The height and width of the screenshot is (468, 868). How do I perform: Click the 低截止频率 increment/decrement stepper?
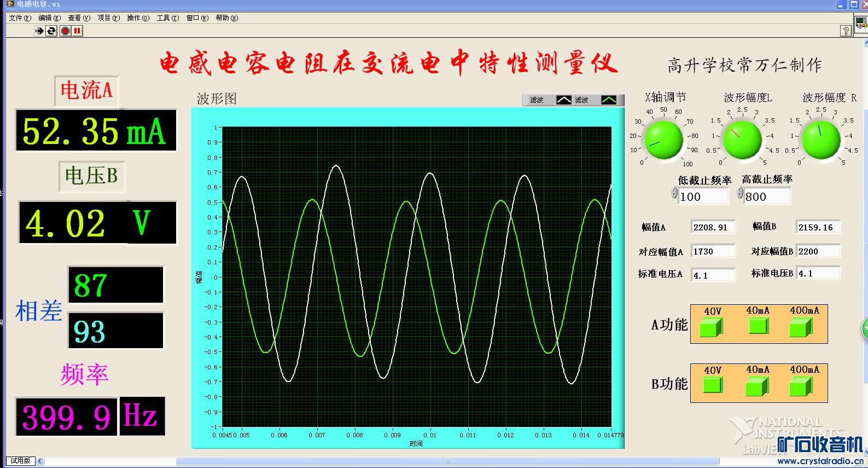tap(674, 193)
